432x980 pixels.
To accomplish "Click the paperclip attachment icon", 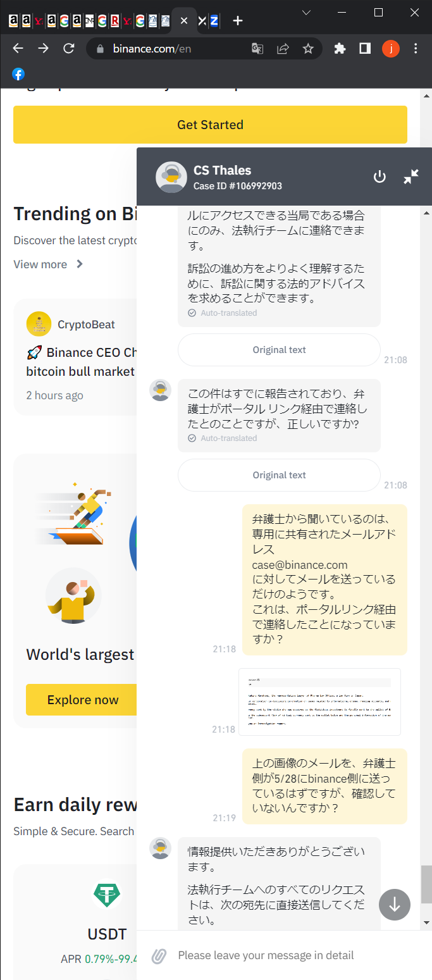I will [159, 955].
